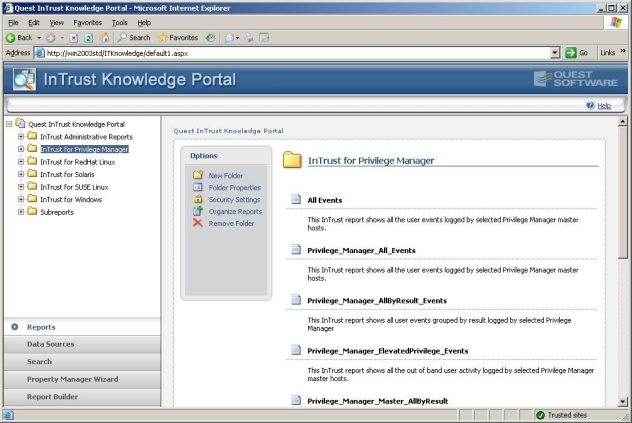Viewport: 632px width, 423px height.
Task: Click the Go button beside address bar
Action: pos(577,53)
